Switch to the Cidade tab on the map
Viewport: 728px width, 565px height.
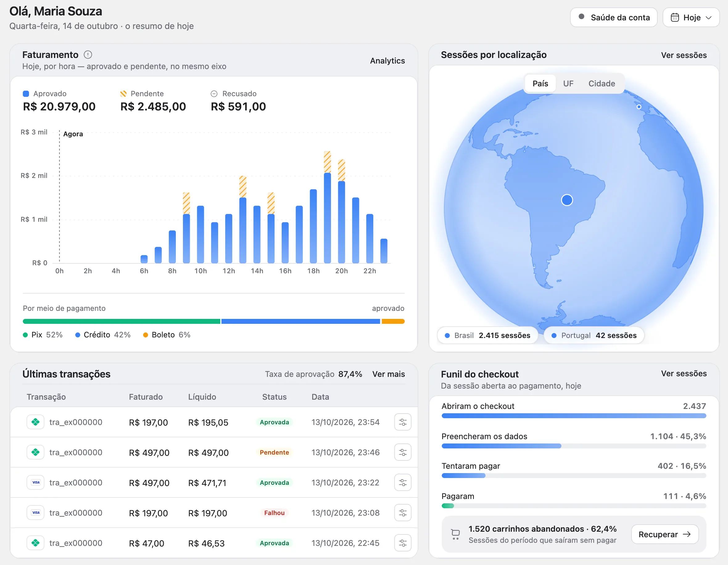[602, 83]
